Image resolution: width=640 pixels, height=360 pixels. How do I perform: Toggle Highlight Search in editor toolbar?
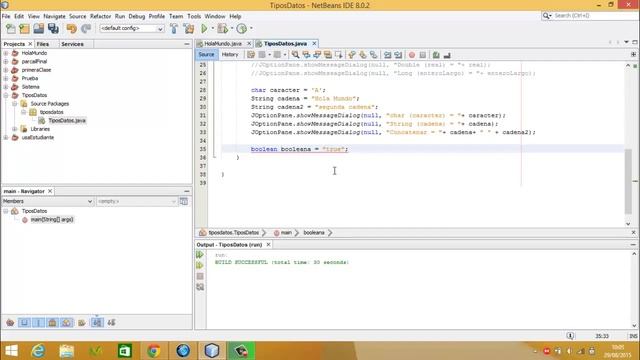click(327, 55)
